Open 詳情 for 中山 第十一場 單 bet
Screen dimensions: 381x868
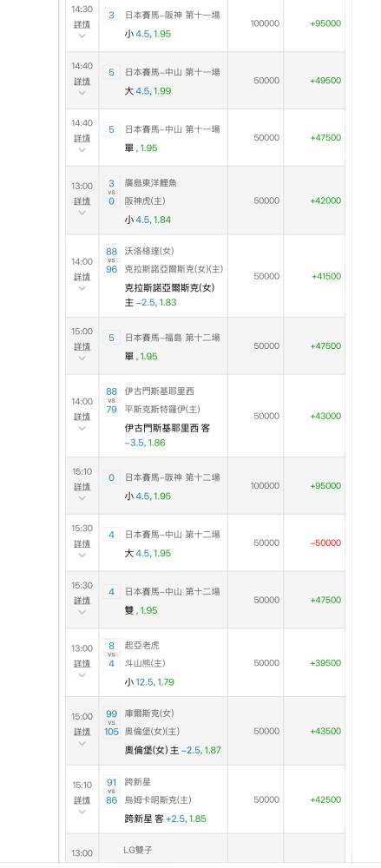[82, 138]
